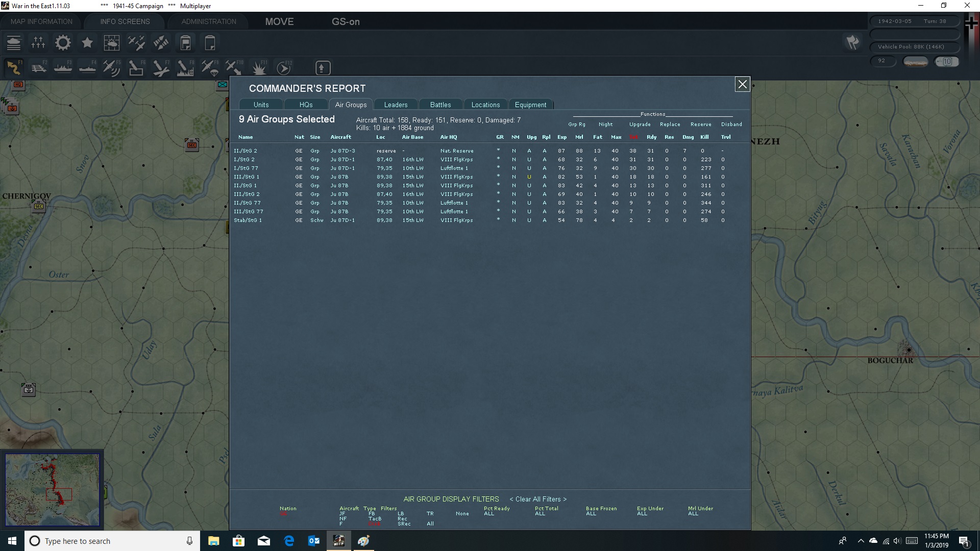The width and height of the screenshot is (980, 551).
Task: Switch to the Battles tab
Action: 440,105
